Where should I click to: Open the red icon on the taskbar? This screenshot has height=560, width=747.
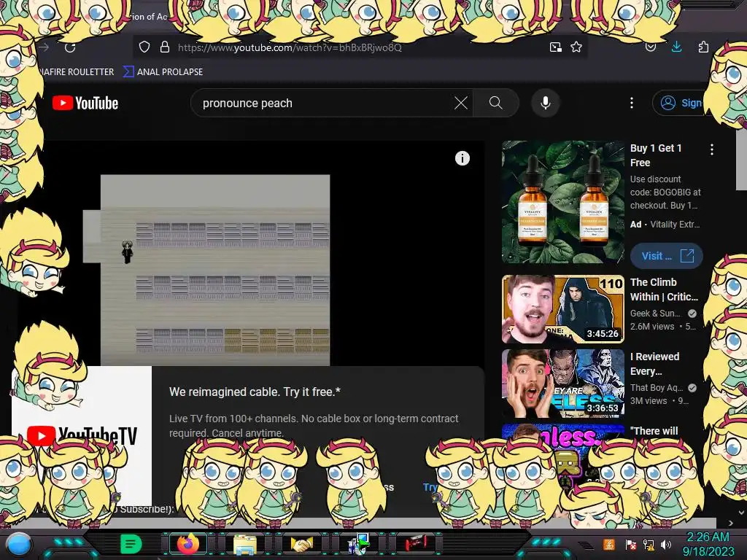(x=416, y=543)
